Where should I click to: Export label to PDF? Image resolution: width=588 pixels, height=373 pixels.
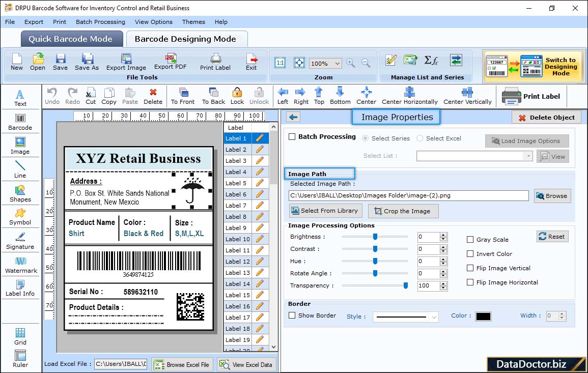tap(170, 62)
